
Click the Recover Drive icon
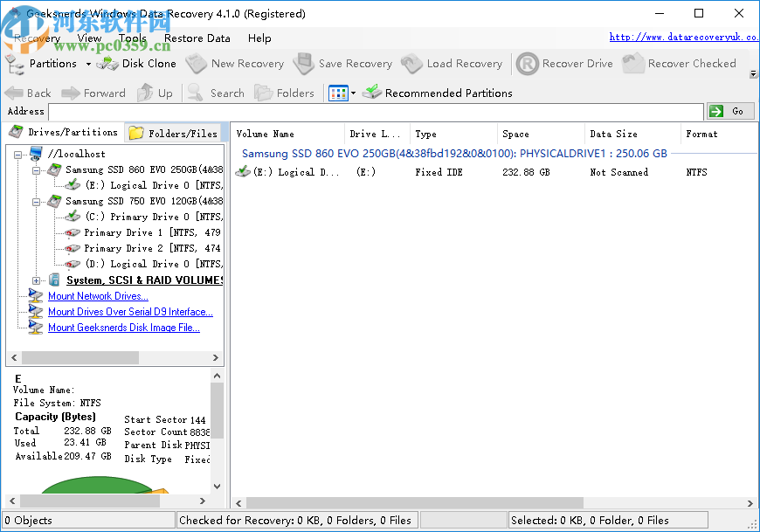(x=528, y=63)
